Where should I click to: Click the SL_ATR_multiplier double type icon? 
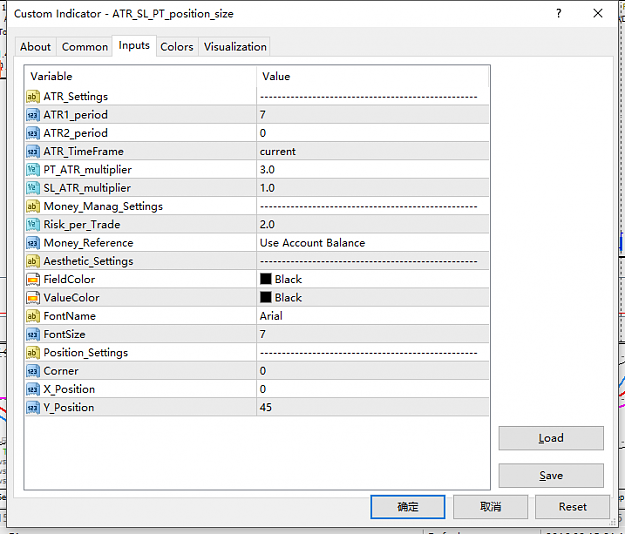pos(33,188)
